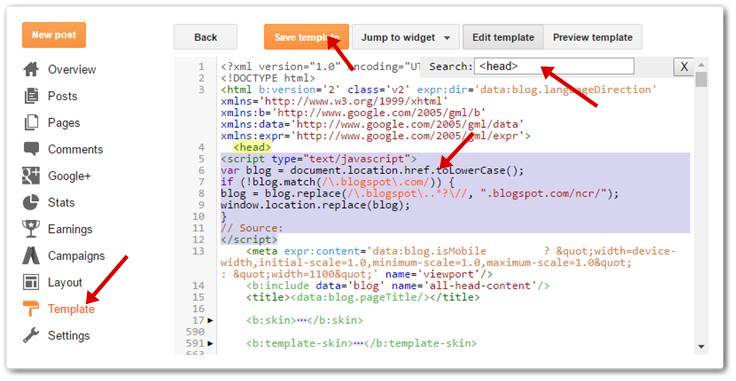Select Template in sidebar
This screenshot has width=736, height=381.
[71, 309]
